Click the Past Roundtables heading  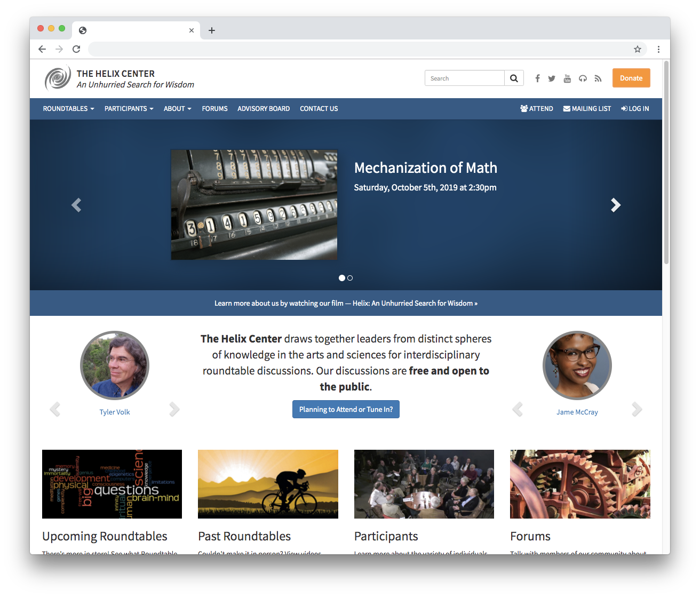[244, 536]
